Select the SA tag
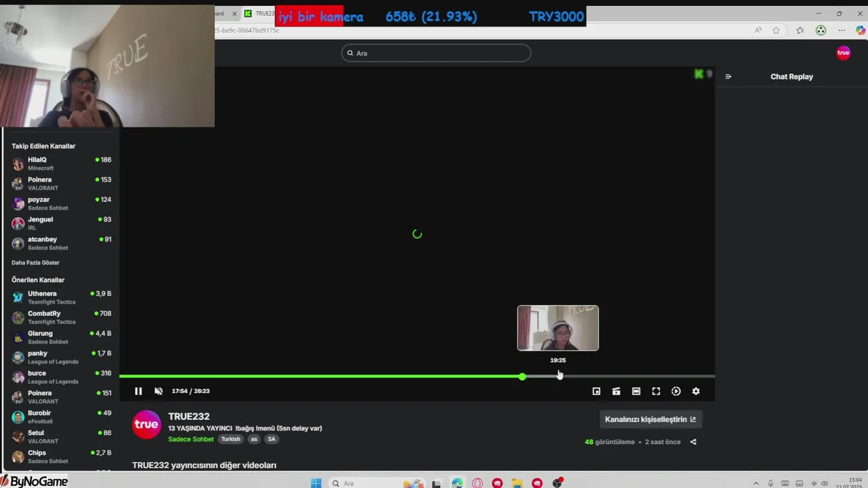Image resolution: width=868 pixels, height=488 pixels. click(x=271, y=439)
